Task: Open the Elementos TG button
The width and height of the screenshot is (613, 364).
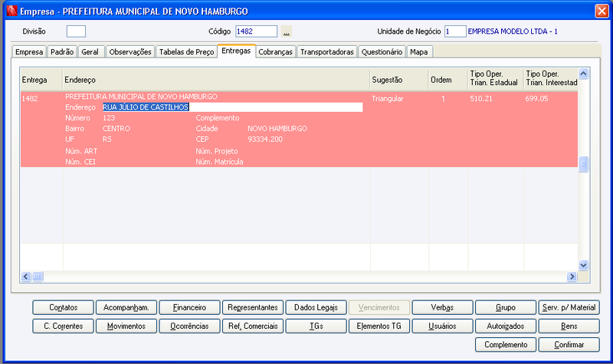Action: click(x=379, y=326)
